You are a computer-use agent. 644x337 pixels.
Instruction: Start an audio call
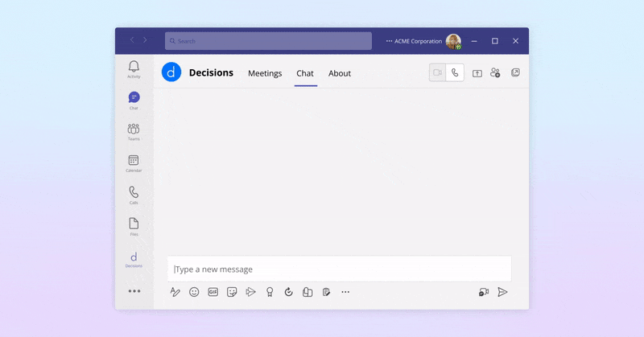(x=455, y=72)
